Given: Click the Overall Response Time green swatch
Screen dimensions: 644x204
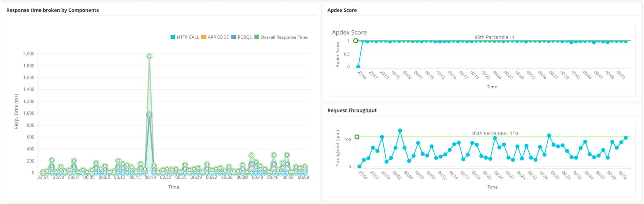Looking at the screenshot, I should tap(256, 37).
